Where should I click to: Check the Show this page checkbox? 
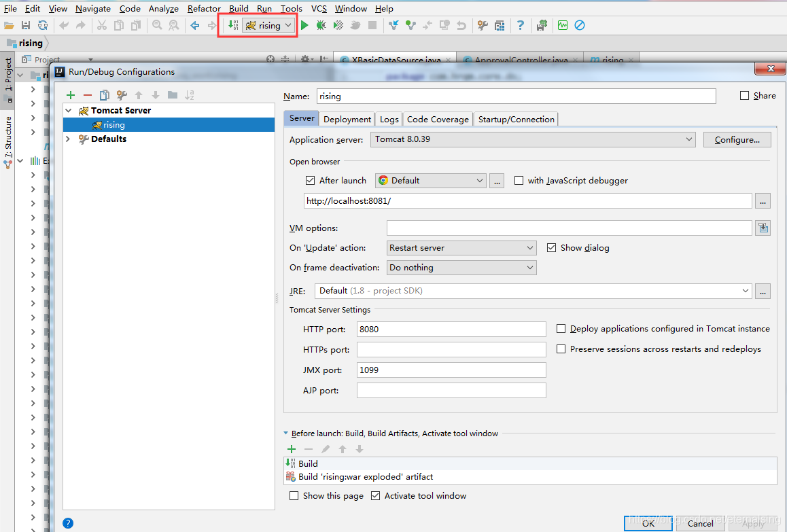[294, 496]
